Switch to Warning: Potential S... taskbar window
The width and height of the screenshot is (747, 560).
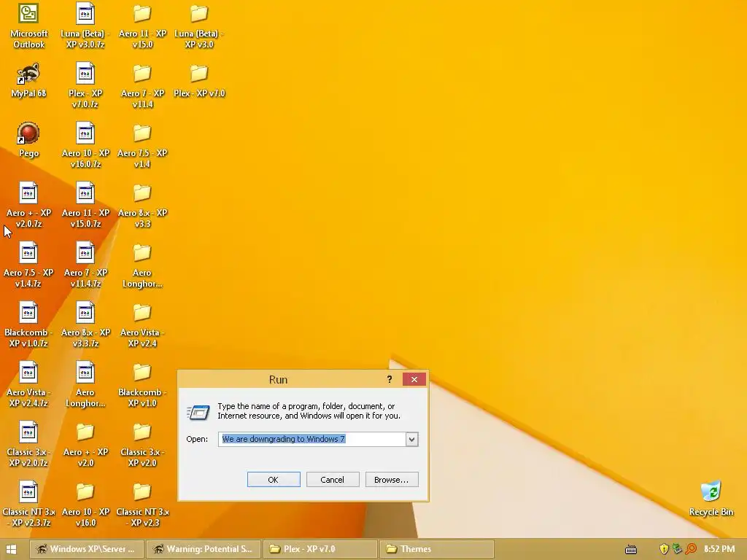[204, 549]
